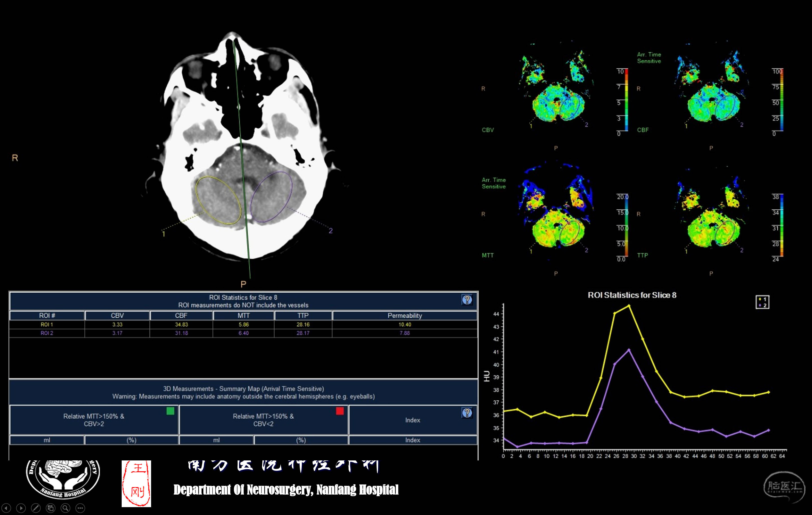Open the more options ellipsis menu
The height and width of the screenshot is (515, 812).
tap(80, 508)
